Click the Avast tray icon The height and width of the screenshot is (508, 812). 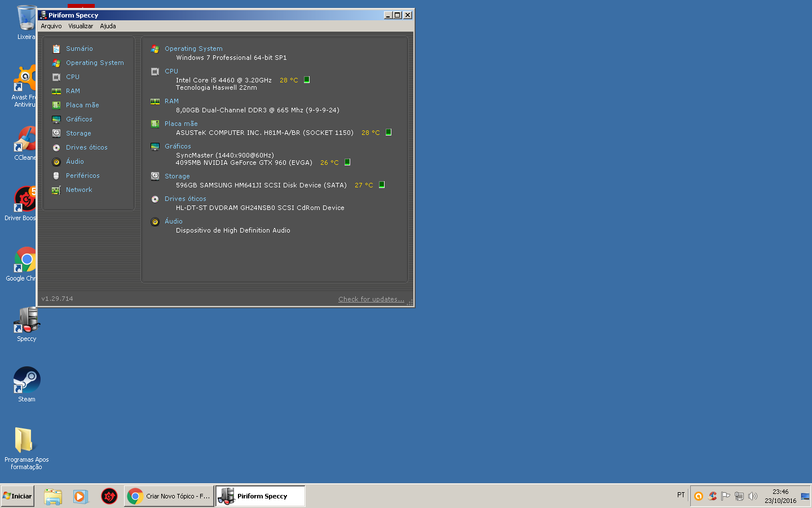click(x=699, y=496)
